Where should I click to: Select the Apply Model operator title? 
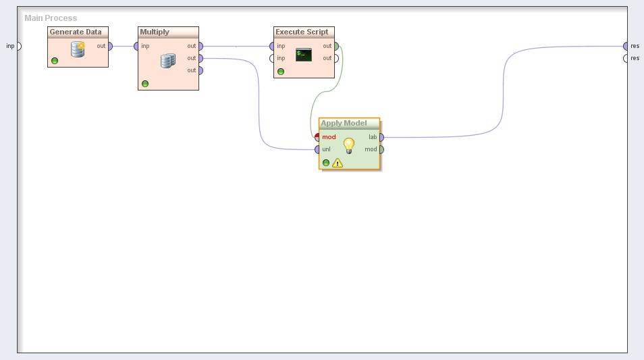(344, 123)
